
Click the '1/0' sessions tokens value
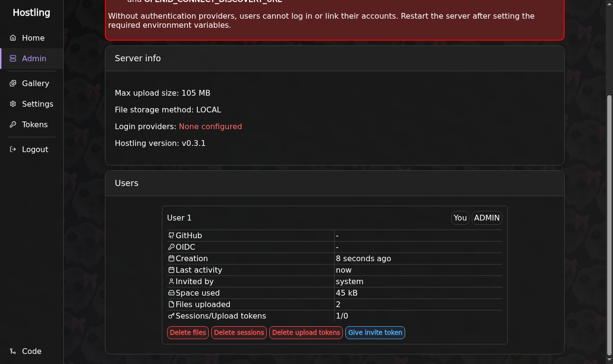pyautogui.click(x=342, y=316)
